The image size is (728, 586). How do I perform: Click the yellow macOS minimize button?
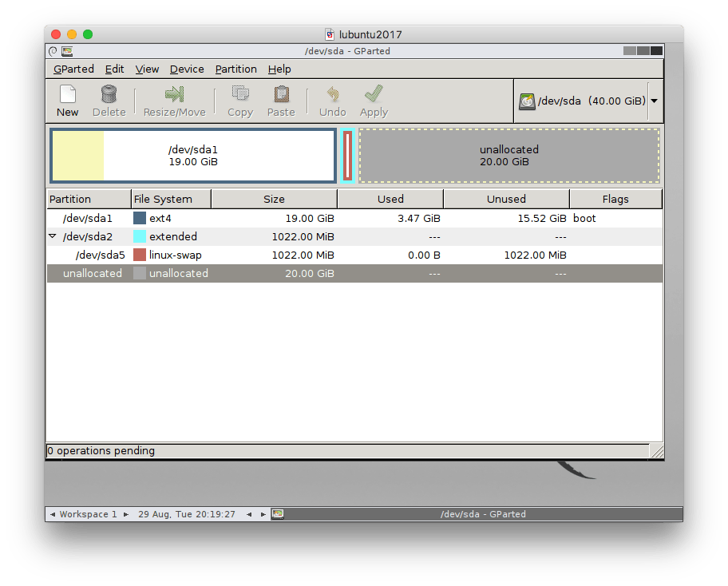click(x=72, y=34)
